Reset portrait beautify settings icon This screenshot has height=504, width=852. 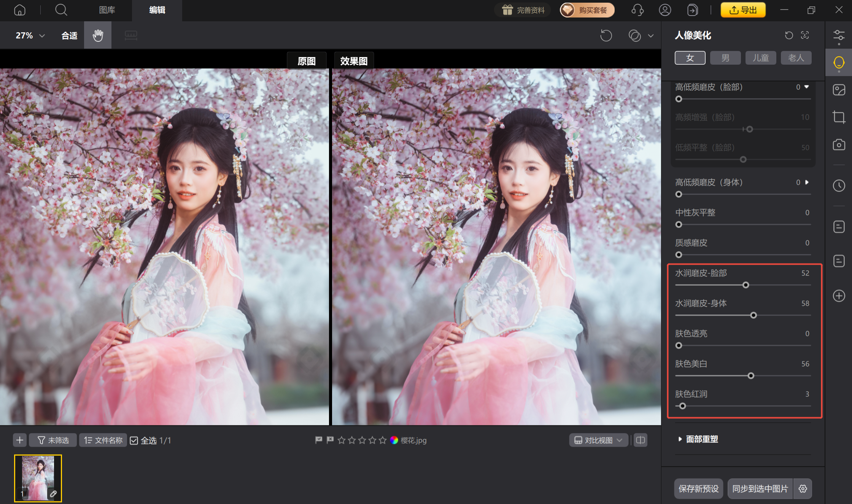(x=789, y=35)
